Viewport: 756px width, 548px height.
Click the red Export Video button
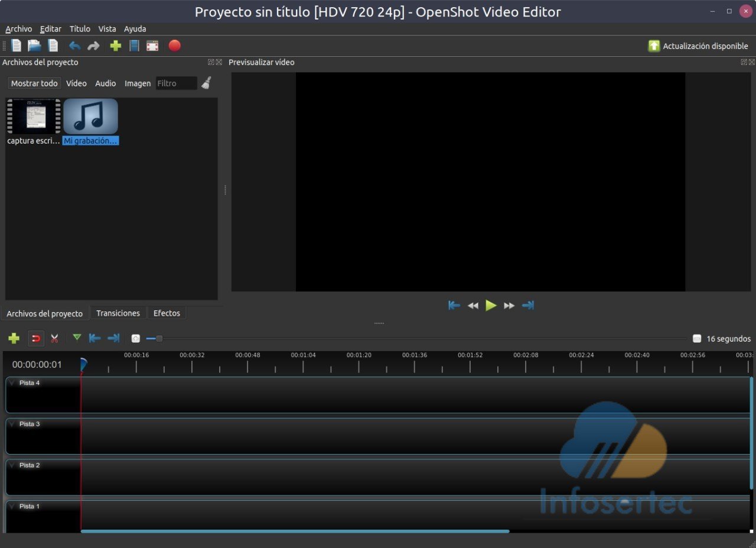coord(174,46)
